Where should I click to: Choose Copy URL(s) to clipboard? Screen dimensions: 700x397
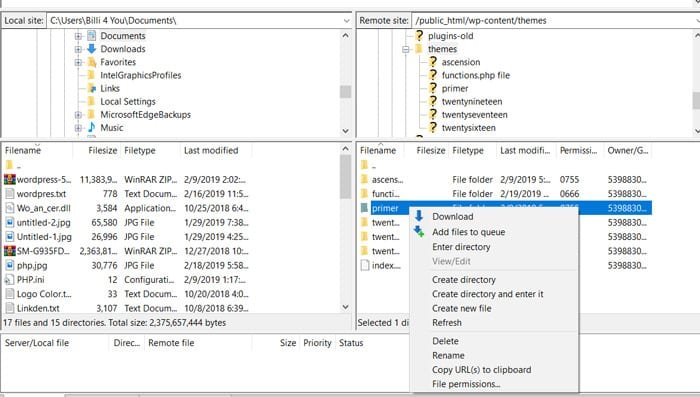481,370
